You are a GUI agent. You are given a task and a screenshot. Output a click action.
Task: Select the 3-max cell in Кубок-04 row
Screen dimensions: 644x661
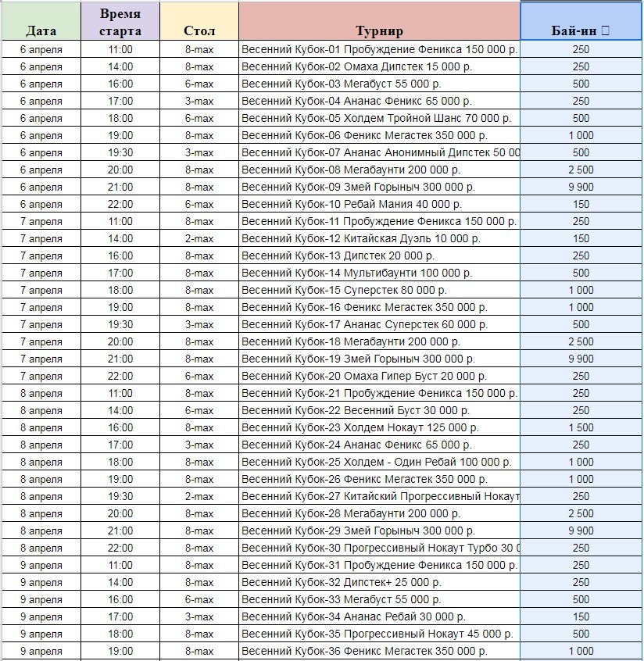[x=199, y=101]
